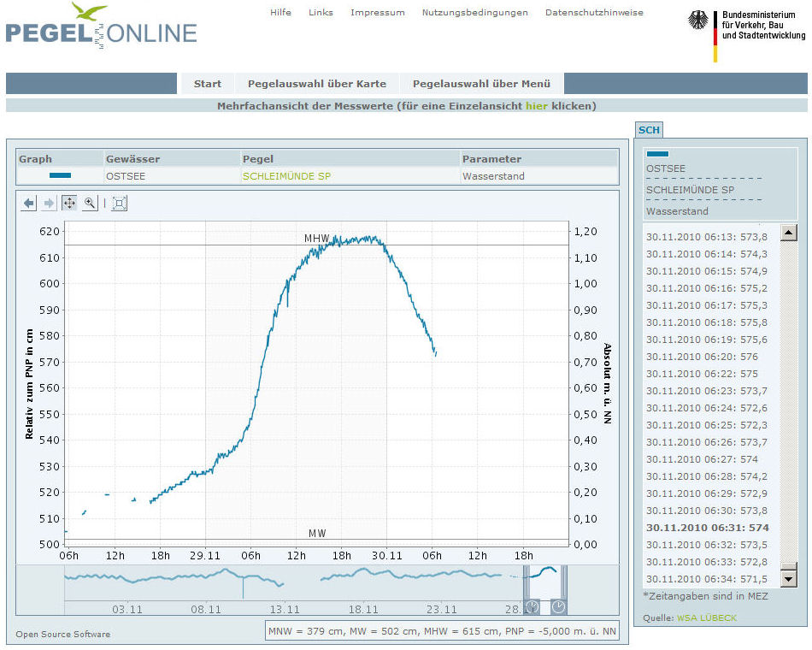Open Pegelauswahl über Menü

(481, 84)
